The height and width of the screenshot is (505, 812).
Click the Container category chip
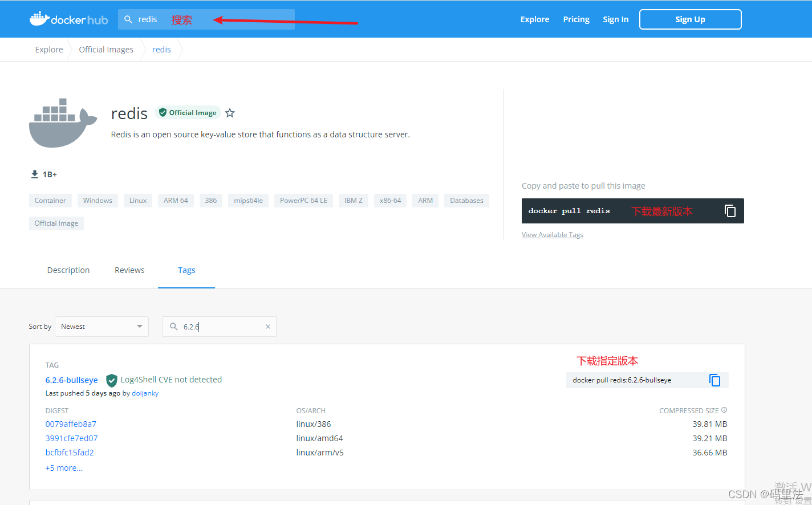(x=50, y=201)
